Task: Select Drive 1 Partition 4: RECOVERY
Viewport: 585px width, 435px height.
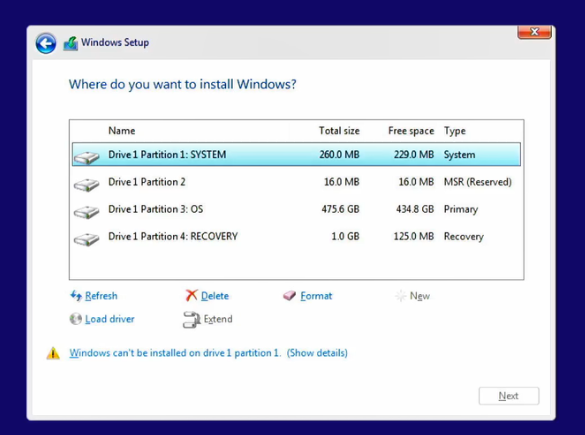Action: (296, 237)
